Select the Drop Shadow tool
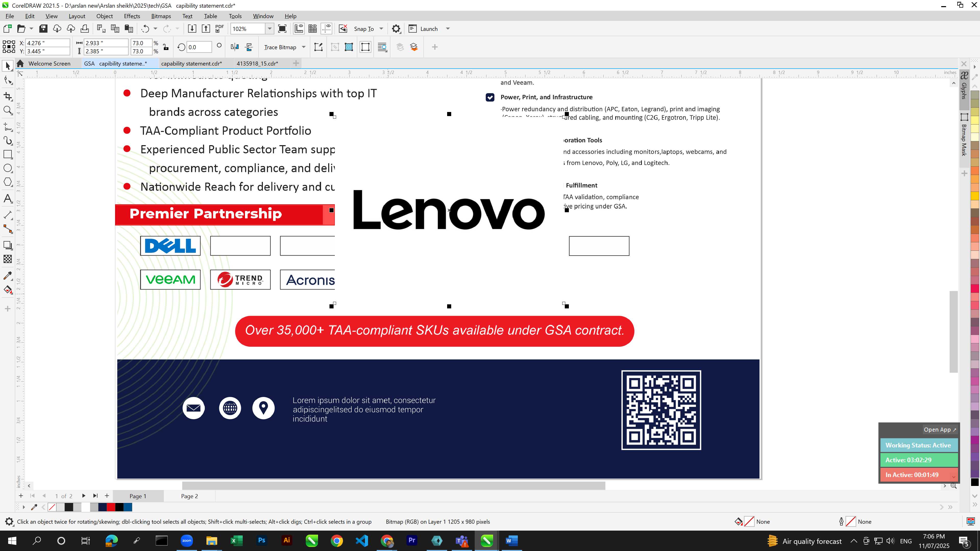The width and height of the screenshot is (980, 551). pyautogui.click(x=8, y=245)
